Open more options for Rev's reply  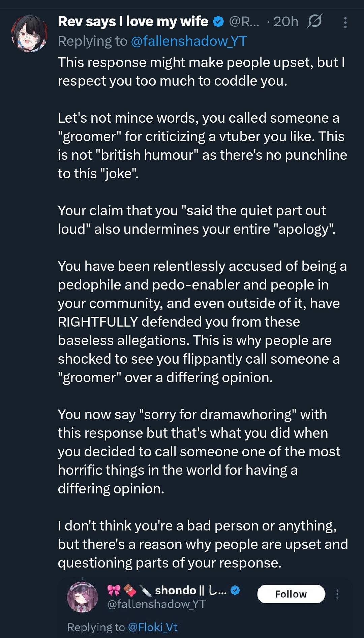coord(345,22)
